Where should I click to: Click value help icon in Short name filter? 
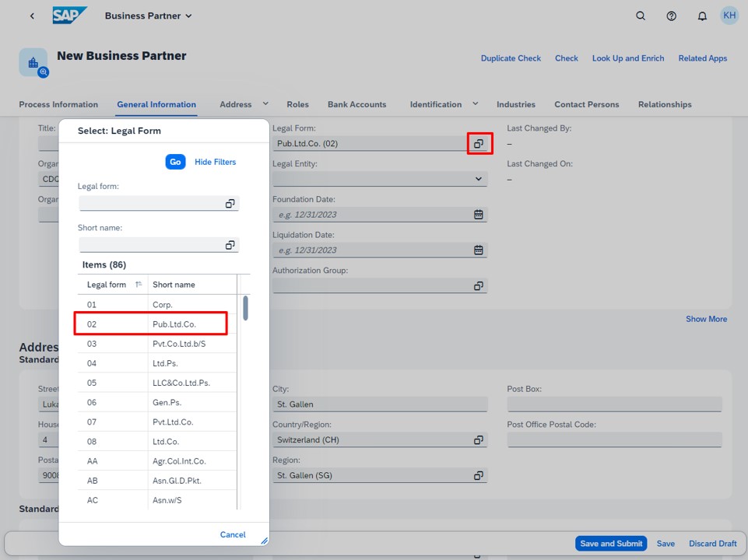pyautogui.click(x=230, y=245)
